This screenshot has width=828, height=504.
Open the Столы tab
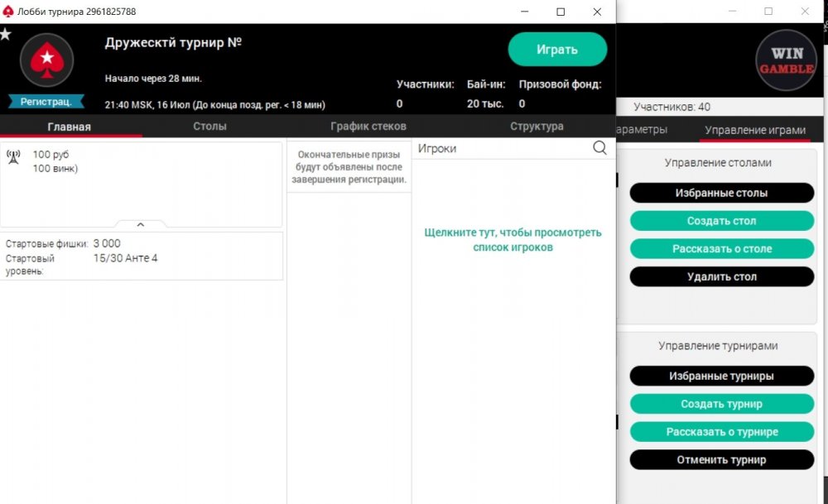(209, 127)
